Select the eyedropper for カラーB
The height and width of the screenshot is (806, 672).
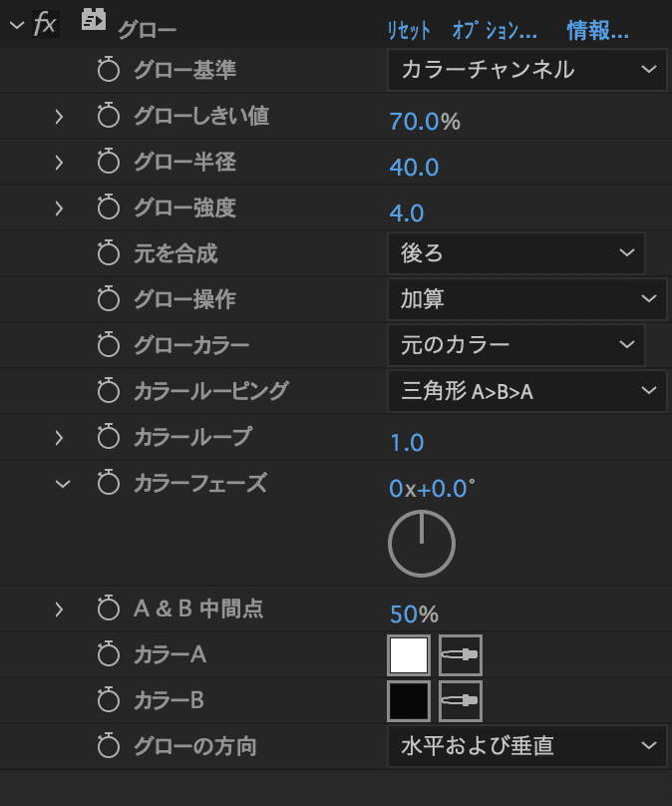(x=460, y=700)
